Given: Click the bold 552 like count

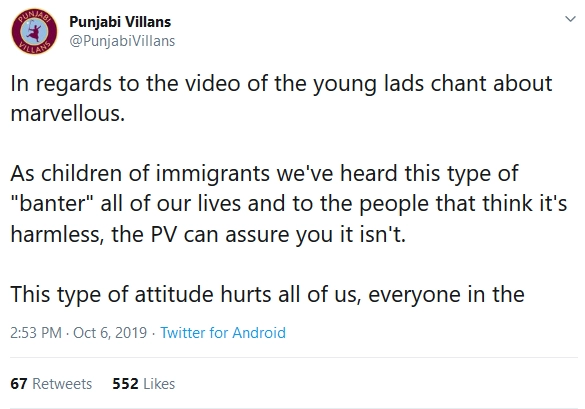Looking at the screenshot, I should pos(125,384).
